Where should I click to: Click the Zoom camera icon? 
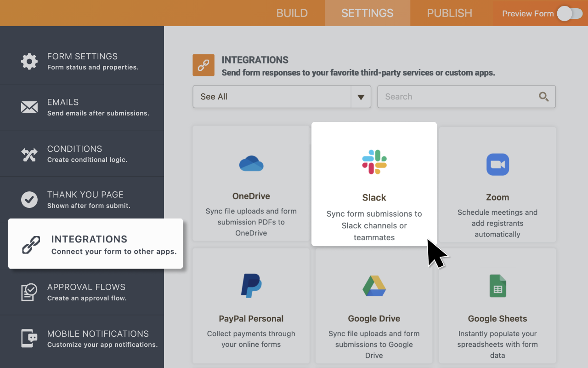click(498, 164)
